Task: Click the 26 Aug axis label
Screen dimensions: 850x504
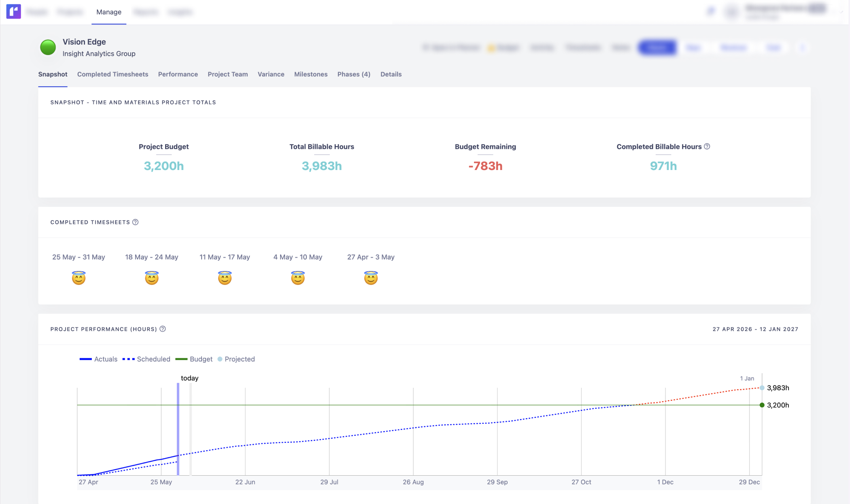Action: coord(413,482)
